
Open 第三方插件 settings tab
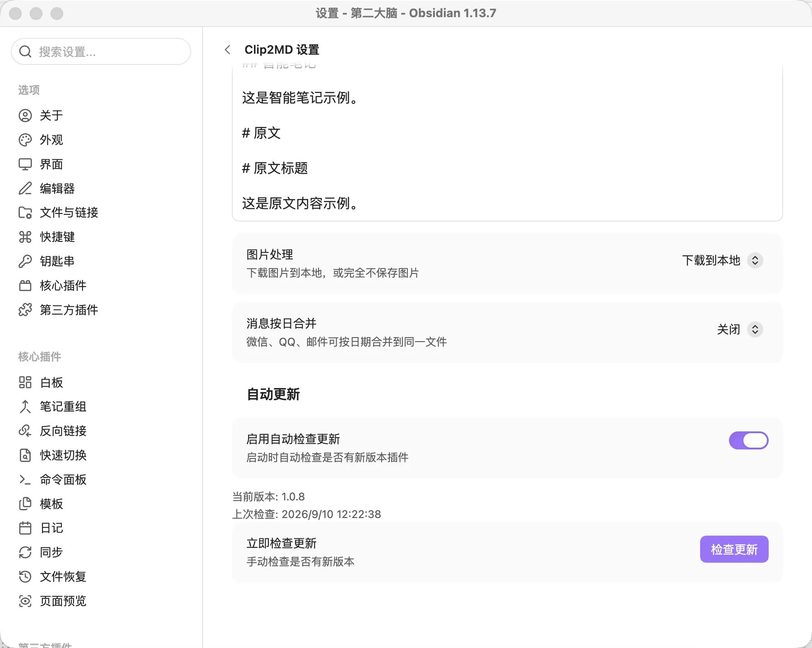click(x=101, y=310)
